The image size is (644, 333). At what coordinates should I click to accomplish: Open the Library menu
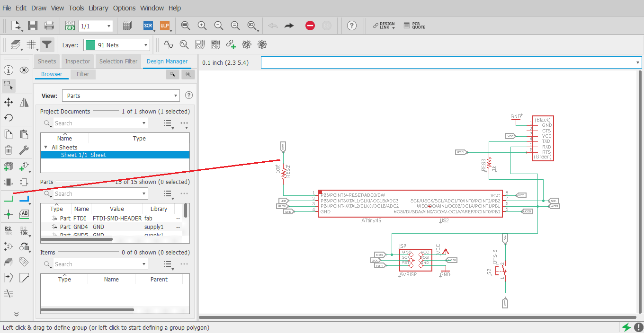tap(98, 8)
